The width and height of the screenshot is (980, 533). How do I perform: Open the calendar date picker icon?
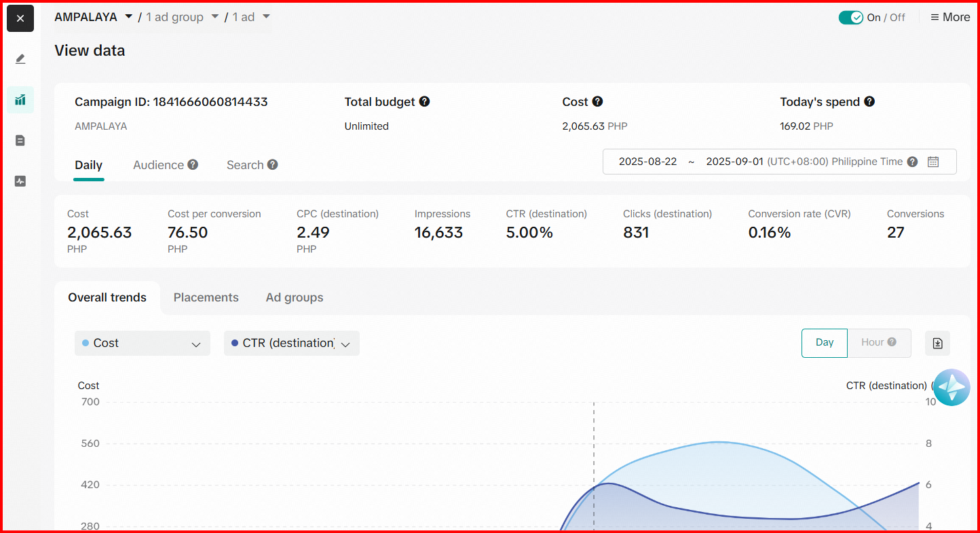pyautogui.click(x=933, y=162)
